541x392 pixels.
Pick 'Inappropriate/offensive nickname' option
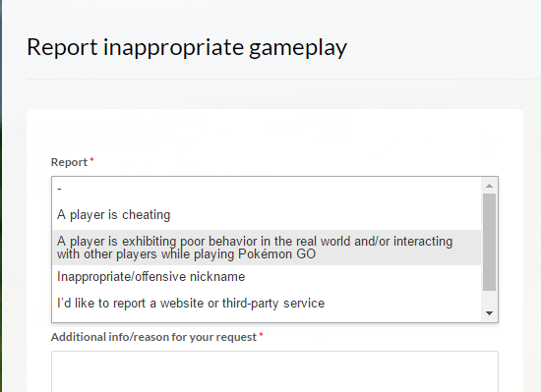[x=267, y=277]
